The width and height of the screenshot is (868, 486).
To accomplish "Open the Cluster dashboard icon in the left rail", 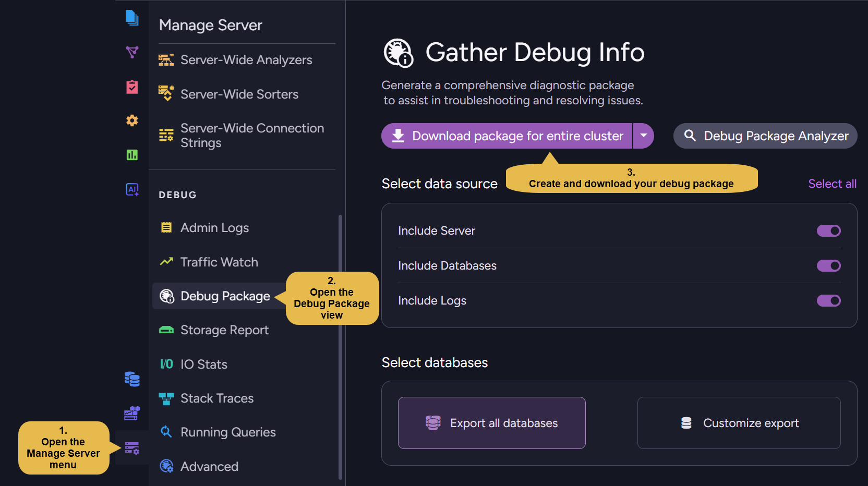I will [132, 413].
